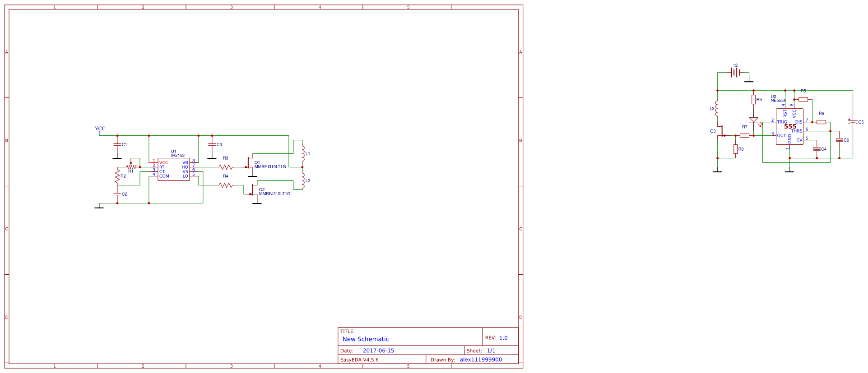Click the R2 resistor symbol
Image resolution: width=868 pixels, height=373 pixels.
[x=117, y=176]
